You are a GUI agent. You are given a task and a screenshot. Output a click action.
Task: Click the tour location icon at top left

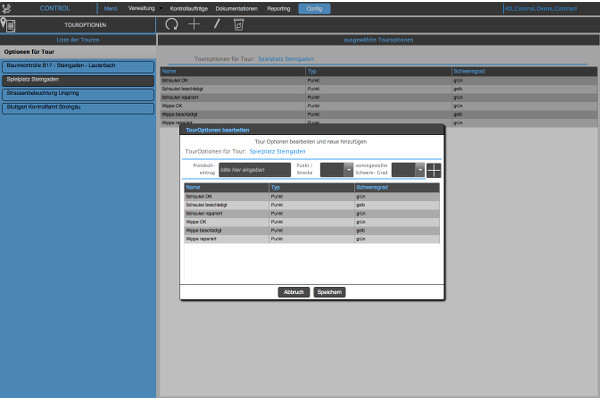9,23
